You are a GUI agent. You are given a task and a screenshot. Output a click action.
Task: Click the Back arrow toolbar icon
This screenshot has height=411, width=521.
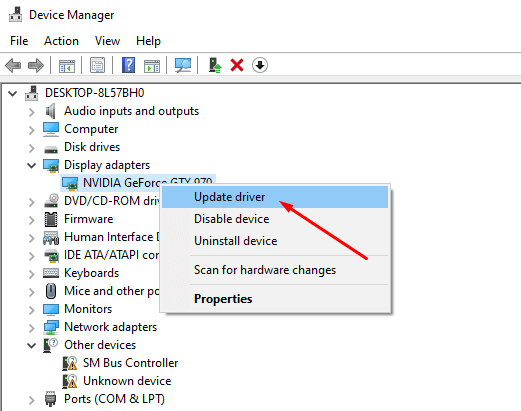13,65
